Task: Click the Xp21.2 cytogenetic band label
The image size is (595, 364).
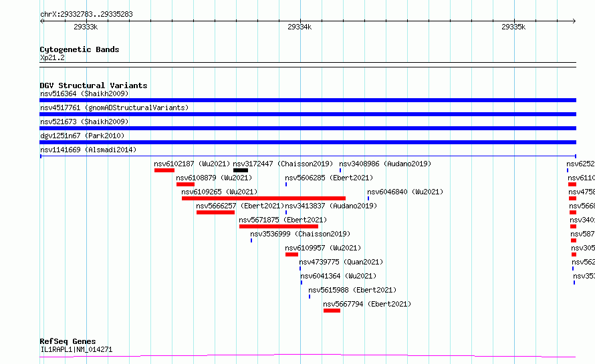Action: pos(52,57)
